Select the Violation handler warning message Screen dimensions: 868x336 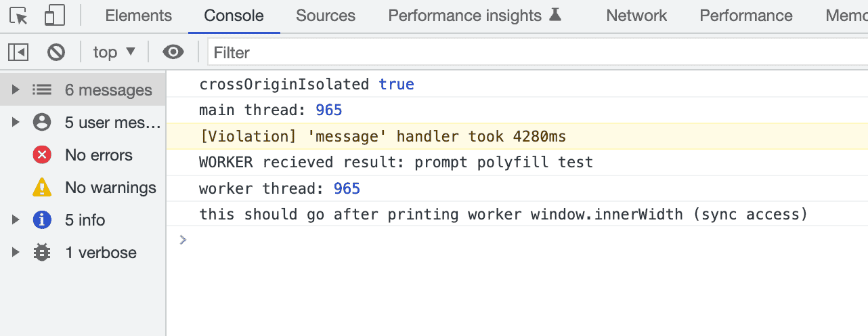click(x=383, y=137)
